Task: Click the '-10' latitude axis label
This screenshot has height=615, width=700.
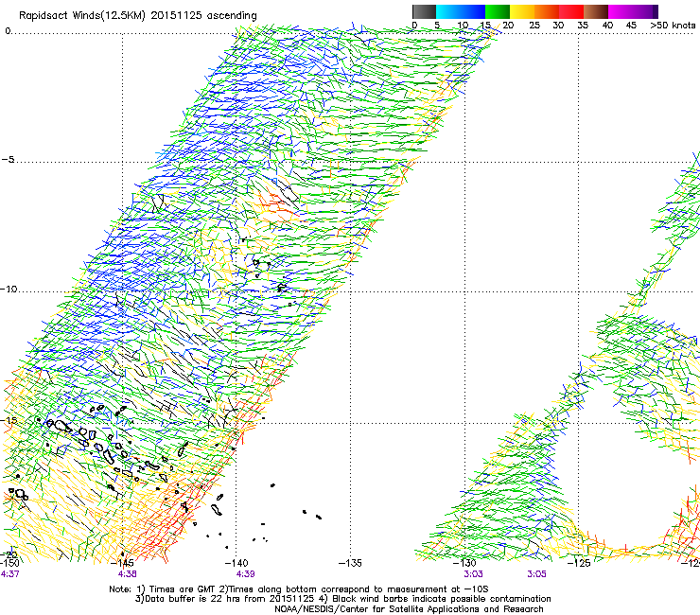Action: click(x=9, y=289)
